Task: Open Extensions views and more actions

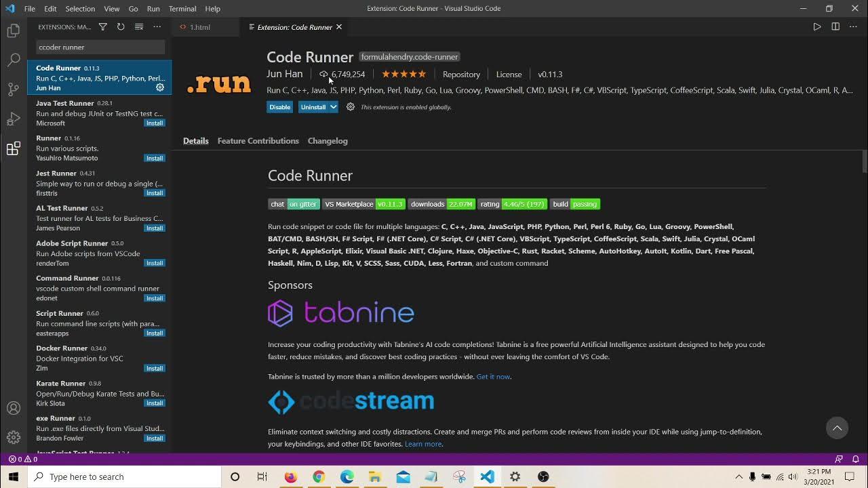Action: (157, 27)
